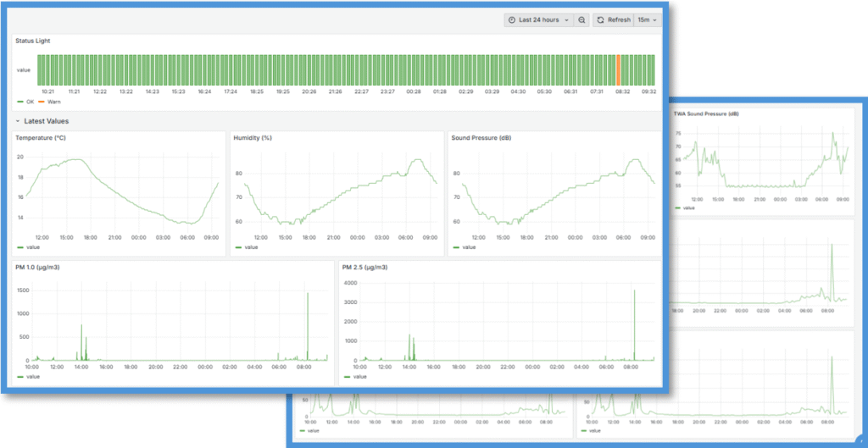Click the 08:32 time label in Status Light
The width and height of the screenshot is (868, 448).
click(621, 91)
